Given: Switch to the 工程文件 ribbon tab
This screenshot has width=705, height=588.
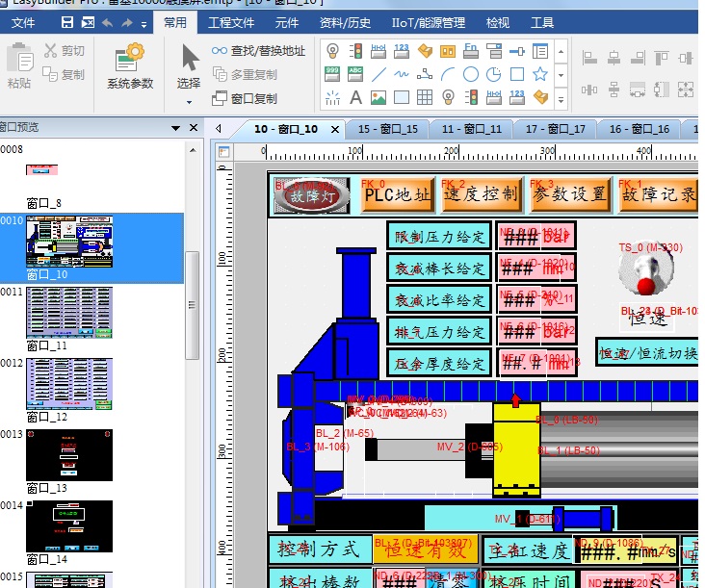Looking at the screenshot, I should tap(231, 22).
